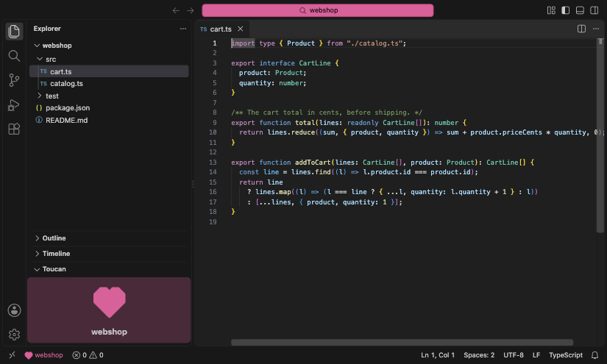Screen dimensions: 607x364
Task: Click webshop heart status bar item
Action: [43, 355]
